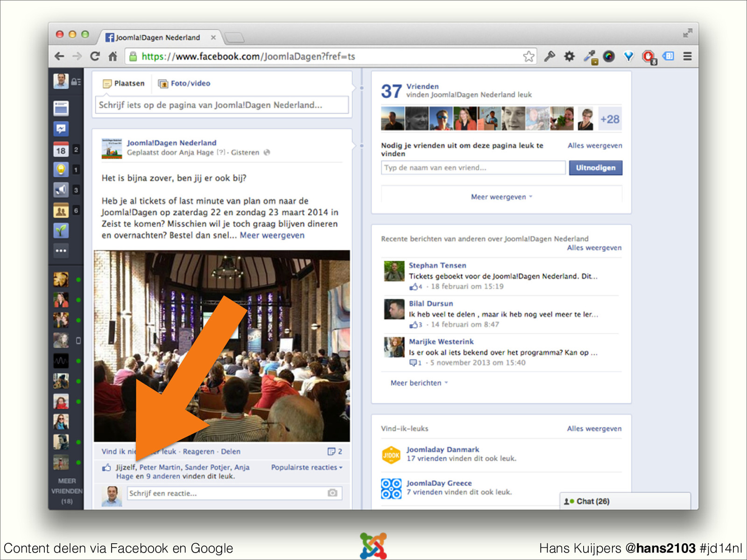Click the color wheel extension icon
This screenshot has height=560, width=747.
(x=609, y=56)
